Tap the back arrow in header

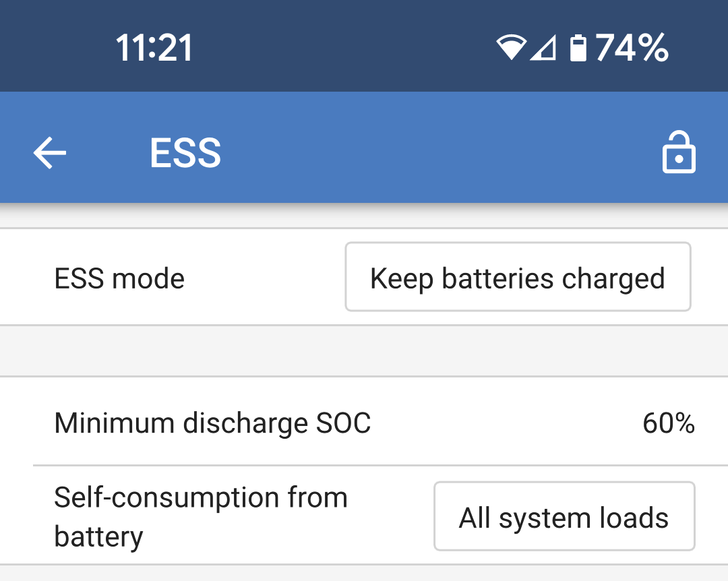point(50,154)
